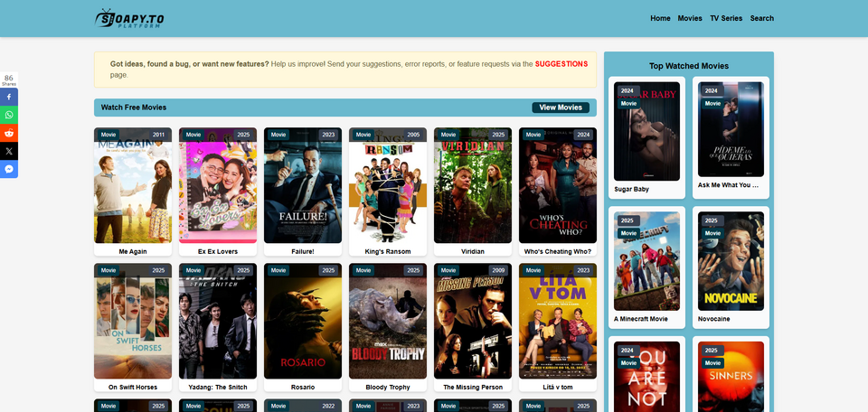Click Who's Cheating Who? title text
The width and height of the screenshot is (868, 412).
tap(558, 251)
